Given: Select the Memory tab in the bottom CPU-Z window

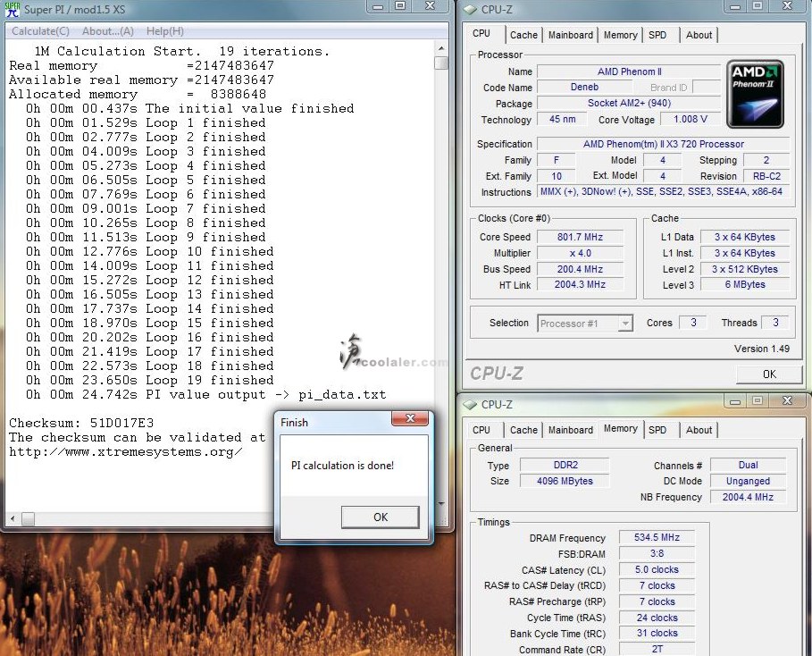Looking at the screenshot, I should pos(620,428).
